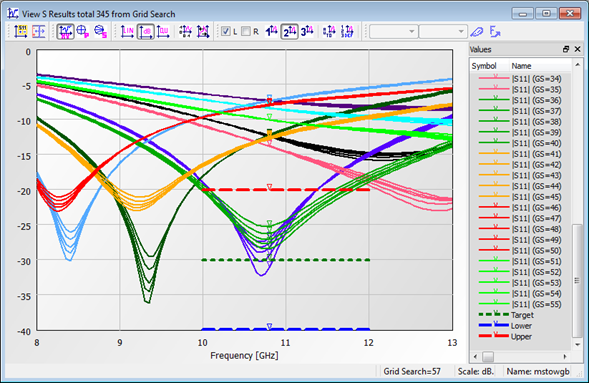Switch to Smith chart view icon
Image resolution: width=589 pixels, height=383 pixels.
pyautogui.click(x=100, y=32)
